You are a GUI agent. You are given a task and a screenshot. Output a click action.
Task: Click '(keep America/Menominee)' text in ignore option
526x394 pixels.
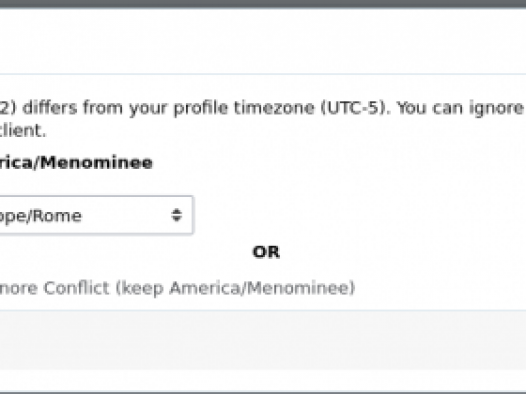235,288
